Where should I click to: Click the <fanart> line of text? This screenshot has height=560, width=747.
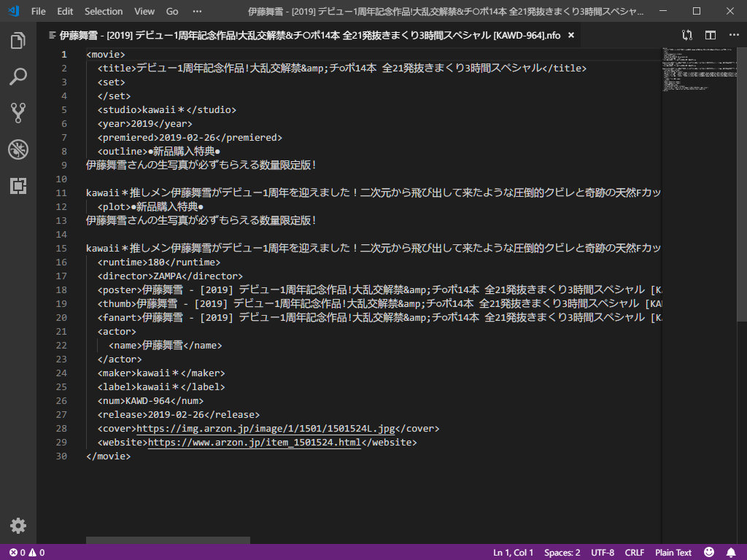pyautogui.click(x=379, y=318)
